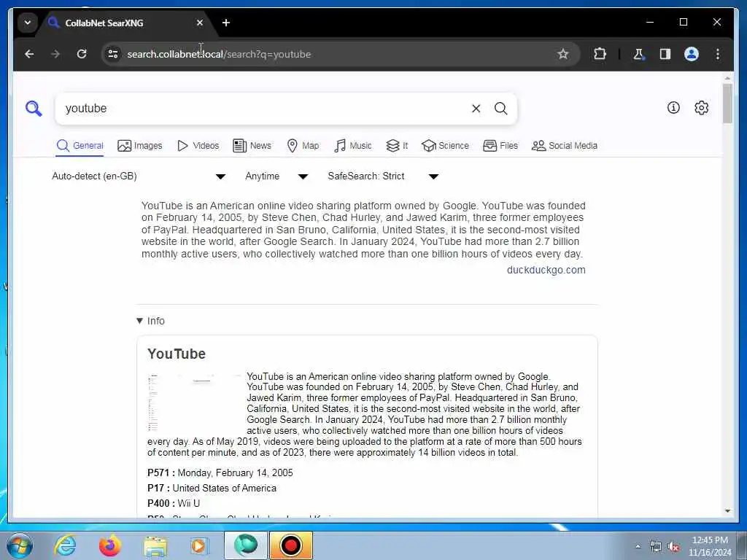Open the network tray icon

[x=656, y=547]
